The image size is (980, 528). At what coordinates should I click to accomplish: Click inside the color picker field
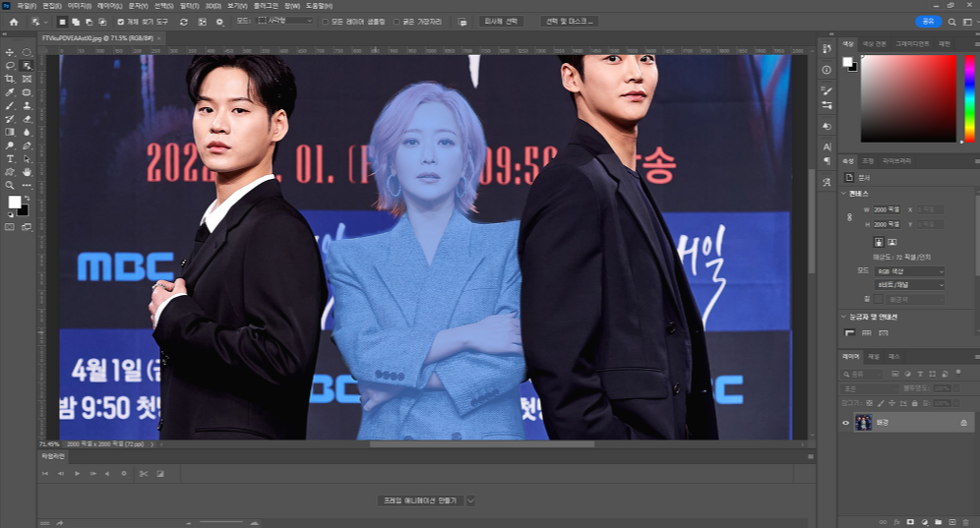[909, 98]
